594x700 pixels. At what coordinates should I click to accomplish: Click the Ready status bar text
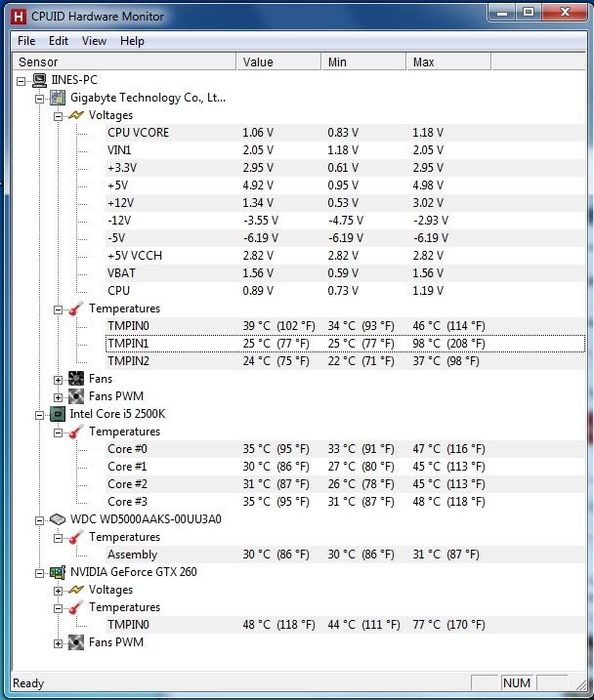pos(28,683)
